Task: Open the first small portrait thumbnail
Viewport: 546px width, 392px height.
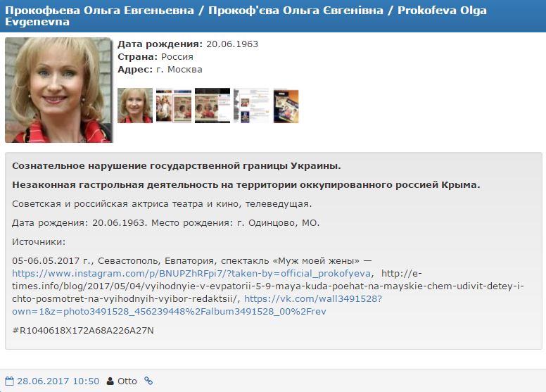Action: point(135,106)
